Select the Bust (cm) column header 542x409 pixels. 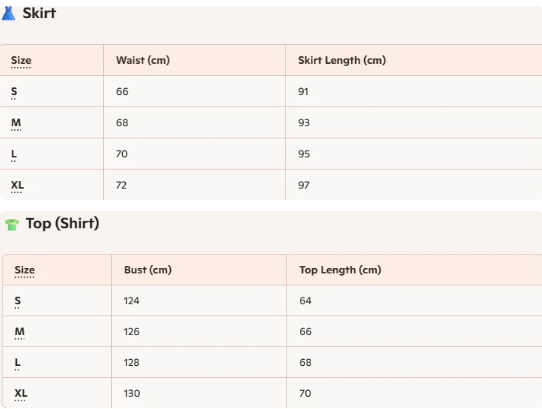pyautogui.click(x=148, y=270)
